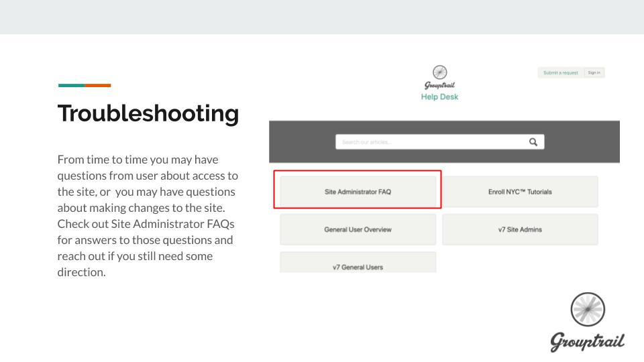644x362 pixels.
Task: Click the paragraph about Site Administrator FAQs
Action: point(148,217)
